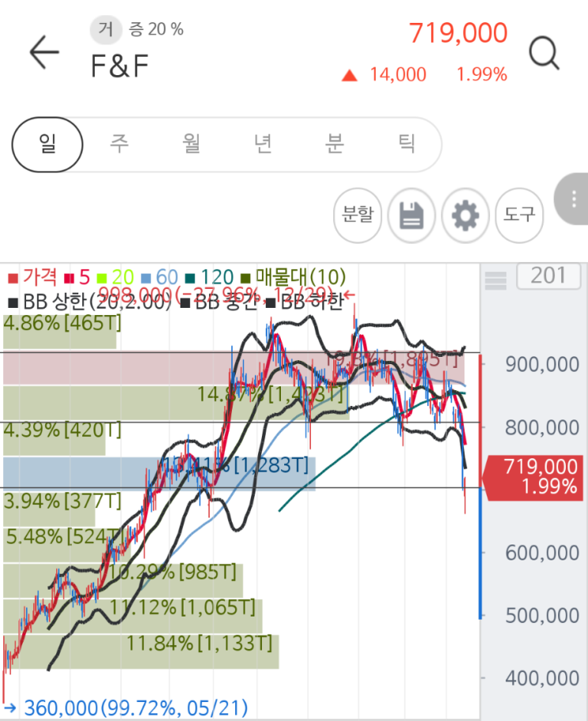Tap the 분할 split button
This screenshot has width=588, height=721.
click(358, 215)
